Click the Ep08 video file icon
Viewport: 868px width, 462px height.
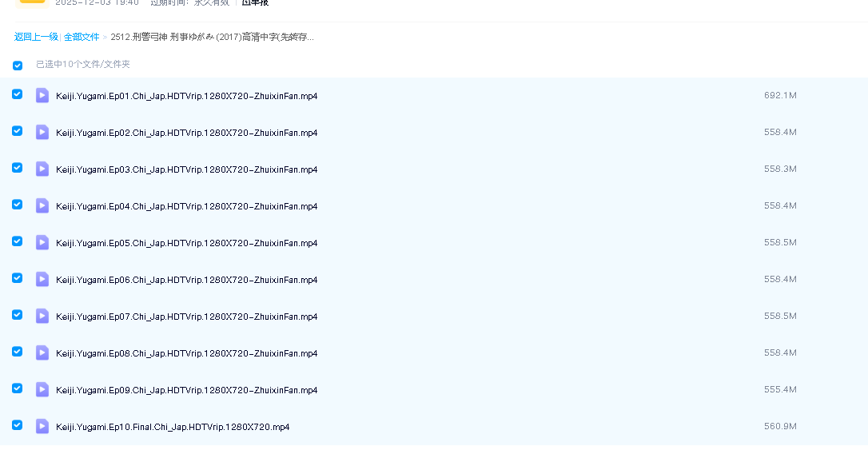(42, 353)
